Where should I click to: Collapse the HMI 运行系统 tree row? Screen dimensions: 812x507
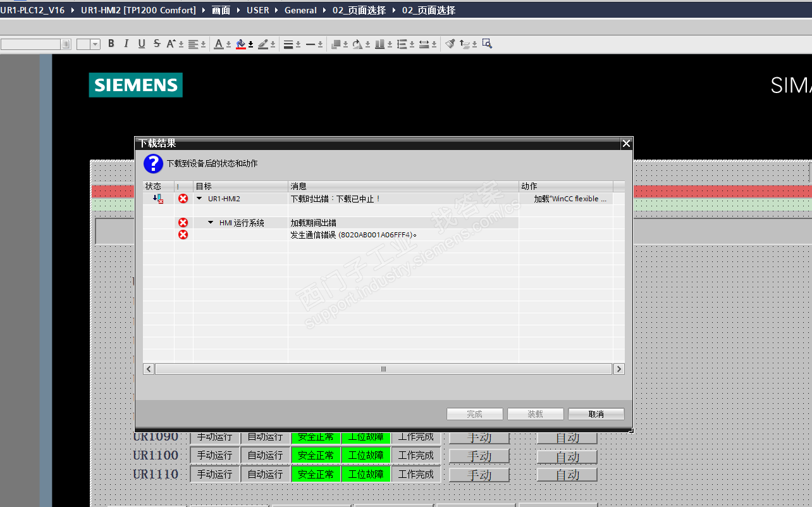[211, 223]
